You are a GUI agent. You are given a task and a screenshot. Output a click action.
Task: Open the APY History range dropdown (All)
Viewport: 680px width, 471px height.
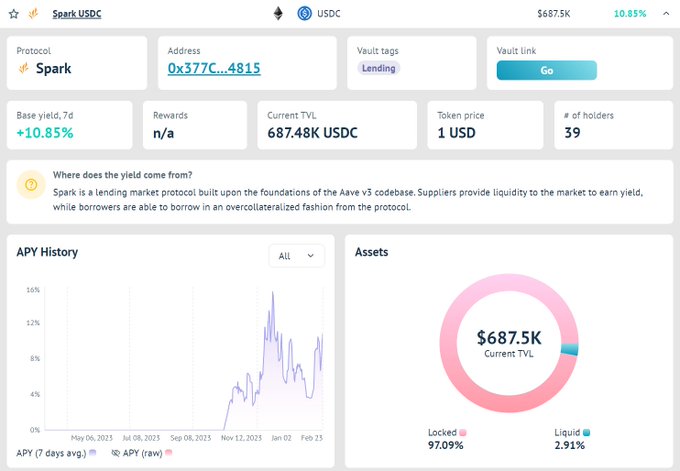(x=297, y=256)
